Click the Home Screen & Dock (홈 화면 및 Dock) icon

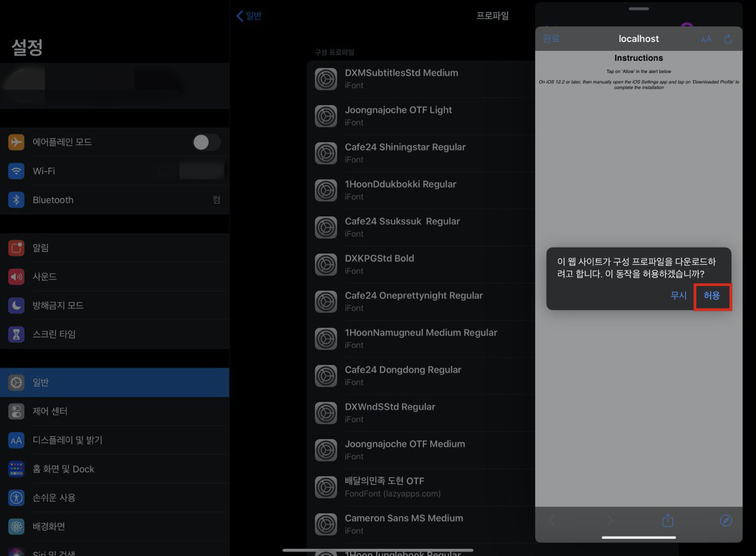pyautogui.click(x=17, y=469)
